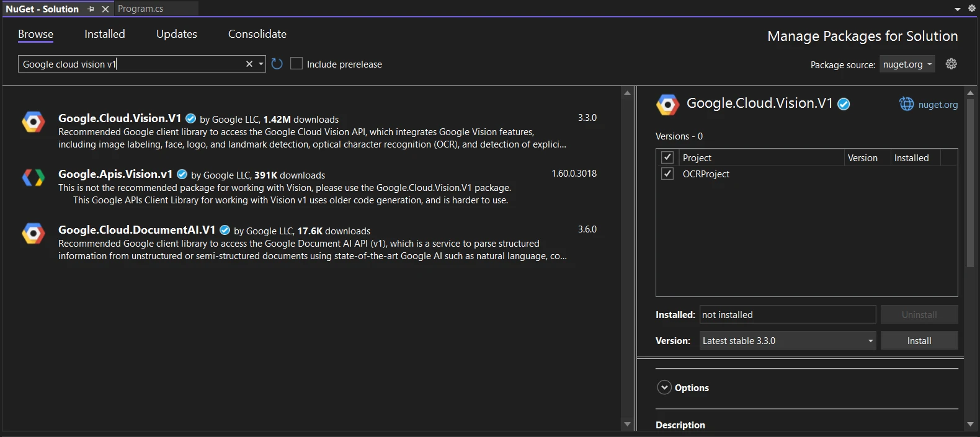
Task: Switch to the Updates tab
Action: (176, 34)
